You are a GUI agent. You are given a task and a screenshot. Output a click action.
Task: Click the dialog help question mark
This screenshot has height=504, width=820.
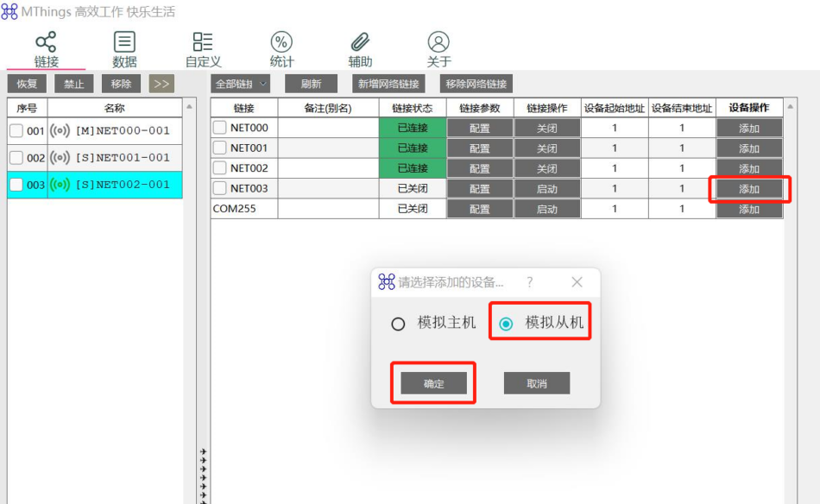(x=530, y=282)
